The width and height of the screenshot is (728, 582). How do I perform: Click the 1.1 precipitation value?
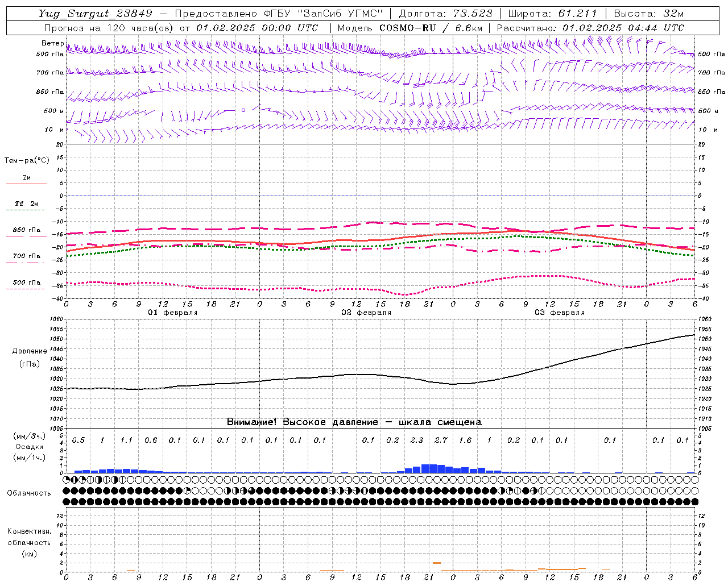(x=126, y=440)
